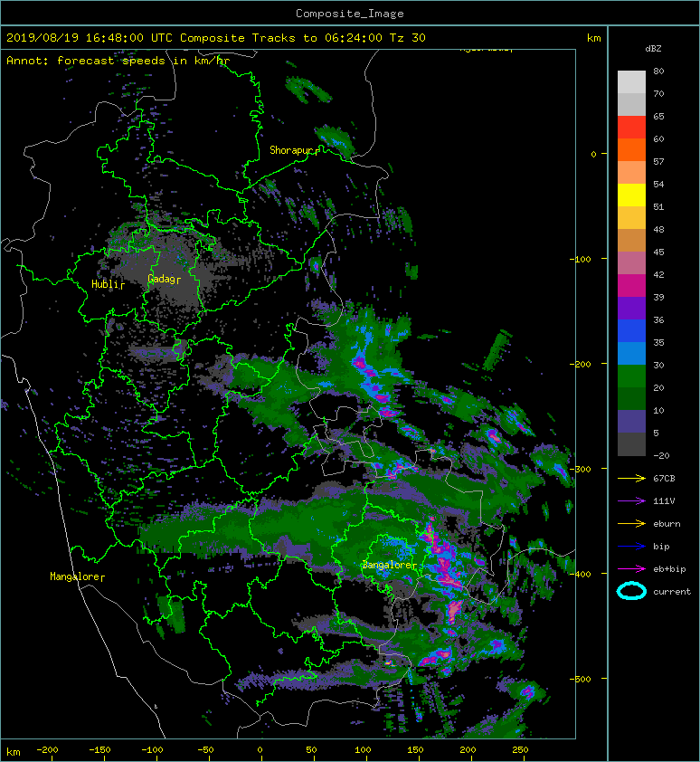
Task: Click the 'Hubli' city label
Action: [x=105, y=284]
